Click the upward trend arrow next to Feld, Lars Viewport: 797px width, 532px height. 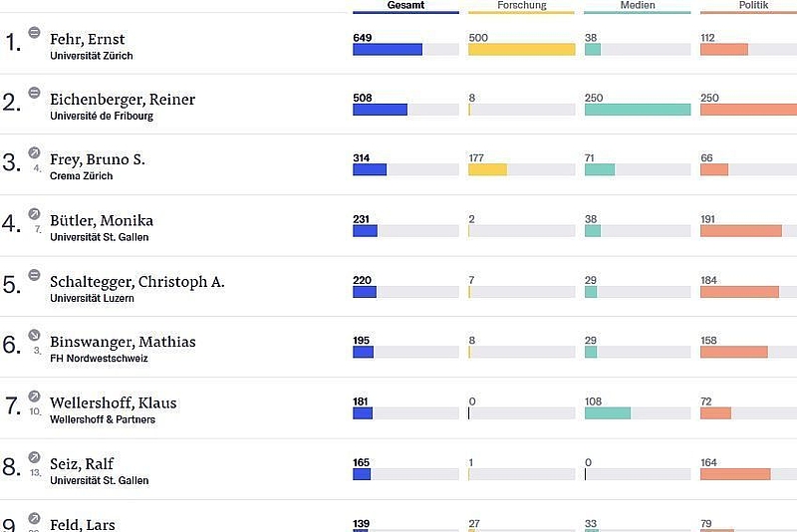pos(35,518)
